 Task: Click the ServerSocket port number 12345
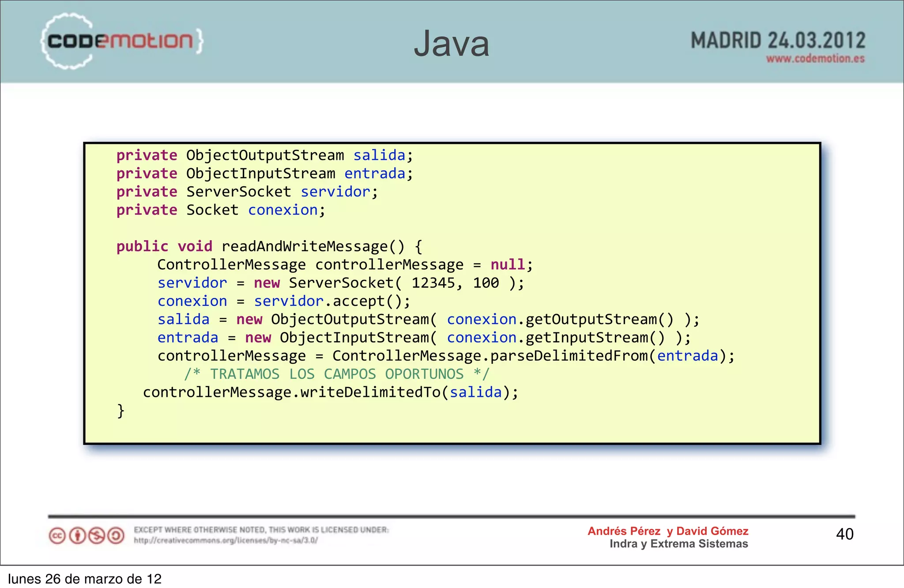pyautogui.click(x=433, y=283)
